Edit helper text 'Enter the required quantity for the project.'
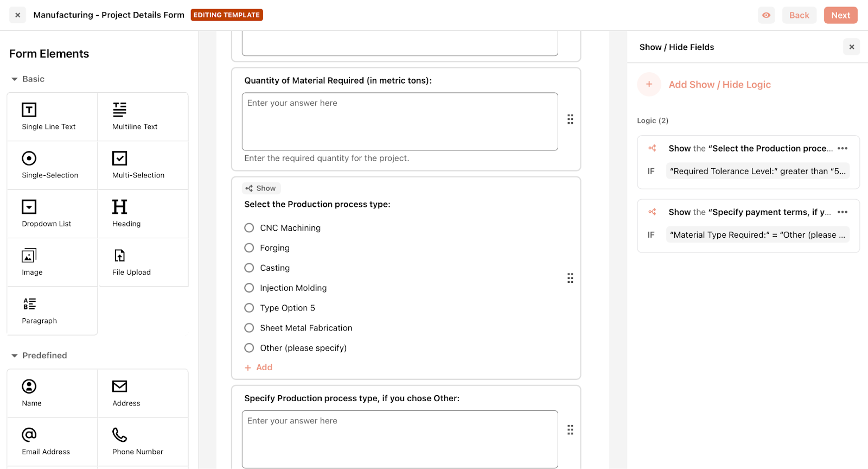This screenshot has width=868, height=469. click(x=327, y=159)
